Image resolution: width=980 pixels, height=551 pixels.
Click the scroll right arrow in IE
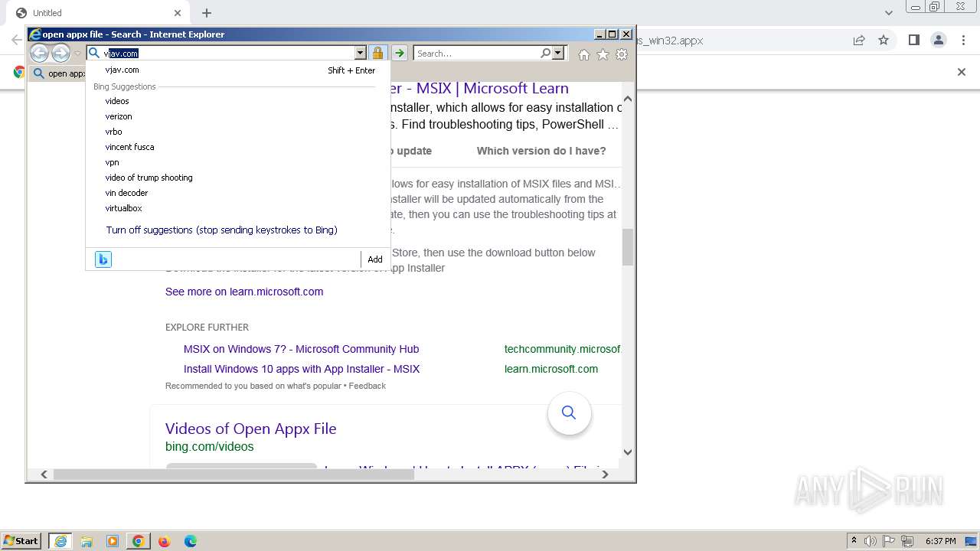point(605,474)
